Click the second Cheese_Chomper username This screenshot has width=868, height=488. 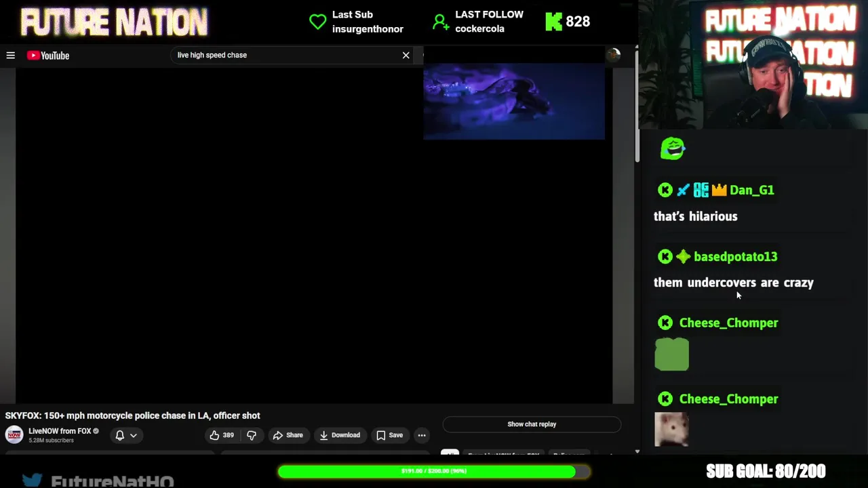(x=728, y=399)
